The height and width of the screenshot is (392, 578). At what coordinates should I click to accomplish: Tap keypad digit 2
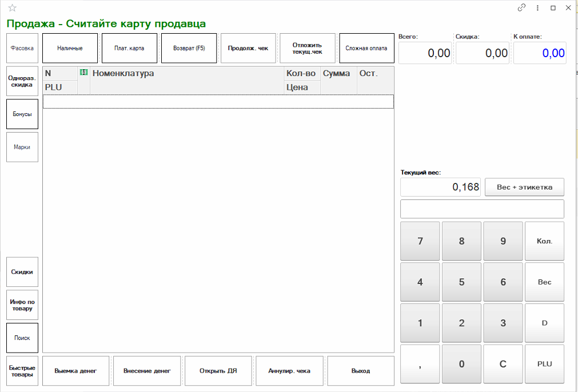tap(461, 323)
